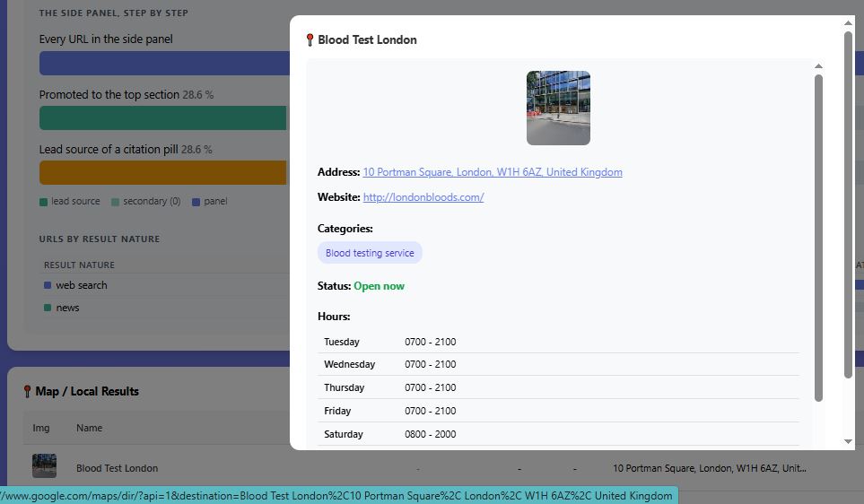
Task: Click the Map / Local Results heading
Action: coord(87,392)
